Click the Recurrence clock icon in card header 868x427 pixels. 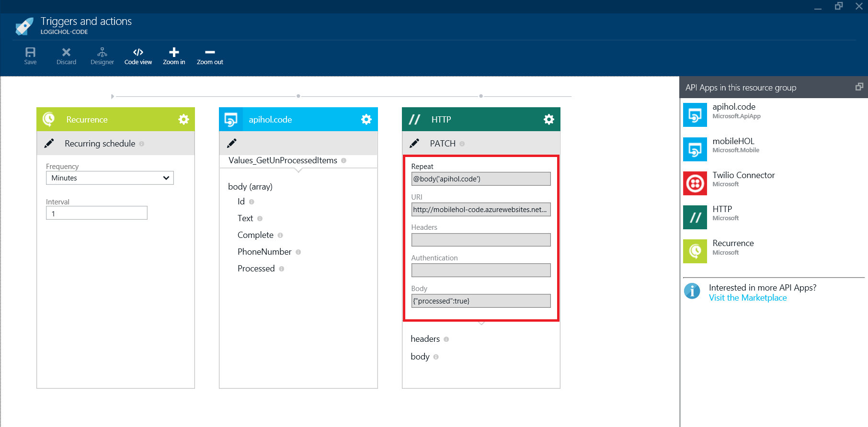[x=49, y=119]
